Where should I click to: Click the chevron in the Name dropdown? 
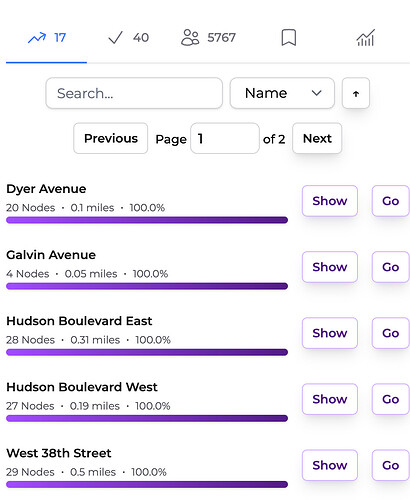point(316,93)
